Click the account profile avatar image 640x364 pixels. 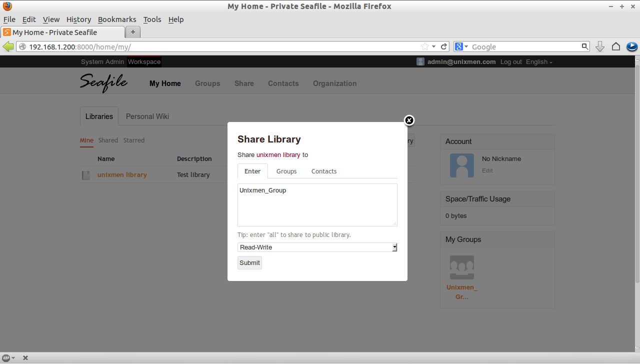click(462, 165)
